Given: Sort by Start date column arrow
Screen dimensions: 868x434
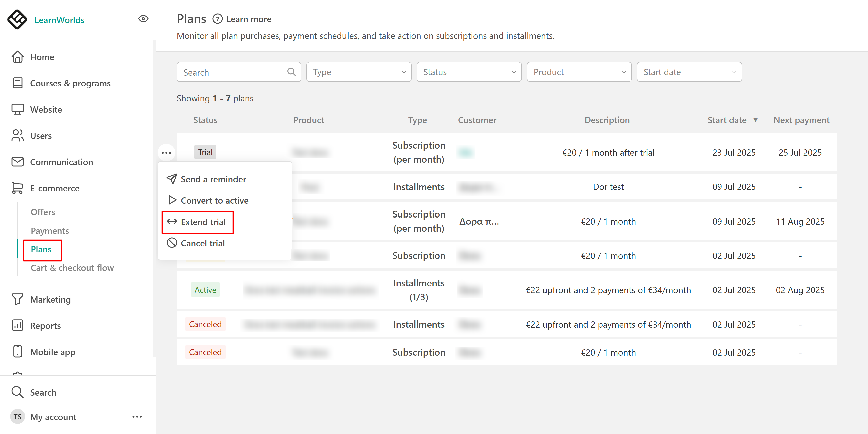Looking at the screenshot, I should click(x=755, y=120).
